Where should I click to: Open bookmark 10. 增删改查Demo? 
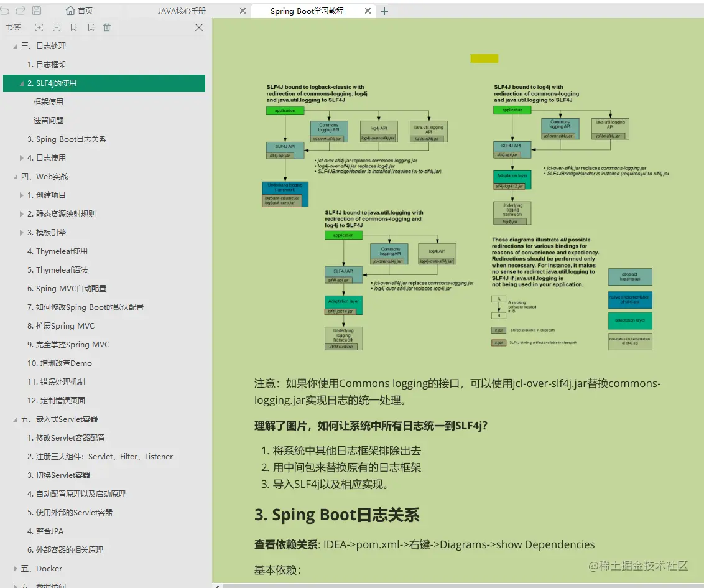click(60, 363)
